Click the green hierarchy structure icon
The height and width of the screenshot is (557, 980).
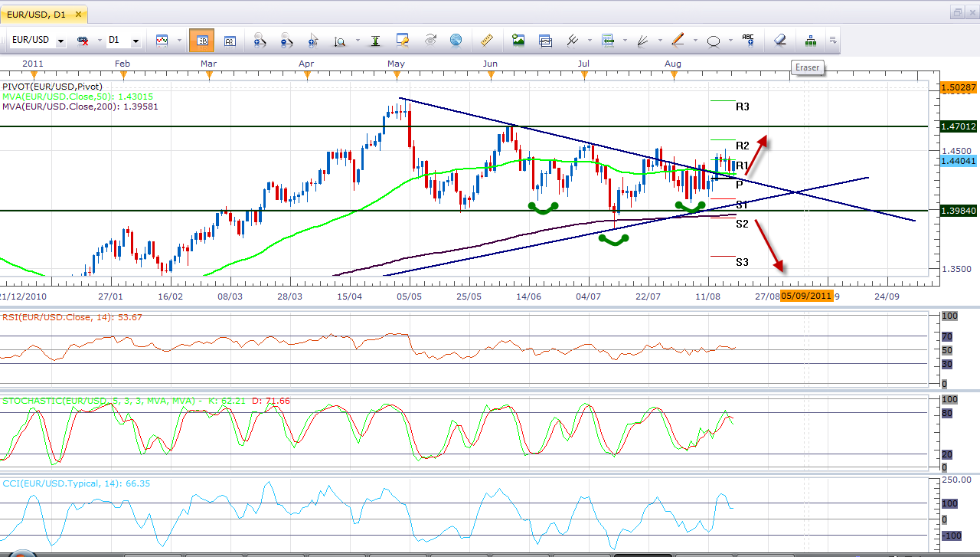tap(810, 40)
